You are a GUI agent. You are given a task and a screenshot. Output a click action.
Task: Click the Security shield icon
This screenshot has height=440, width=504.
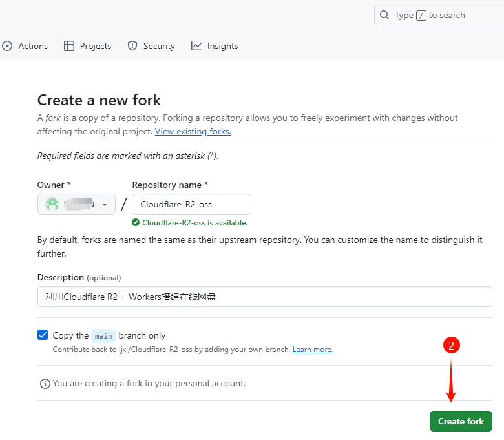(x=132, y=46)
